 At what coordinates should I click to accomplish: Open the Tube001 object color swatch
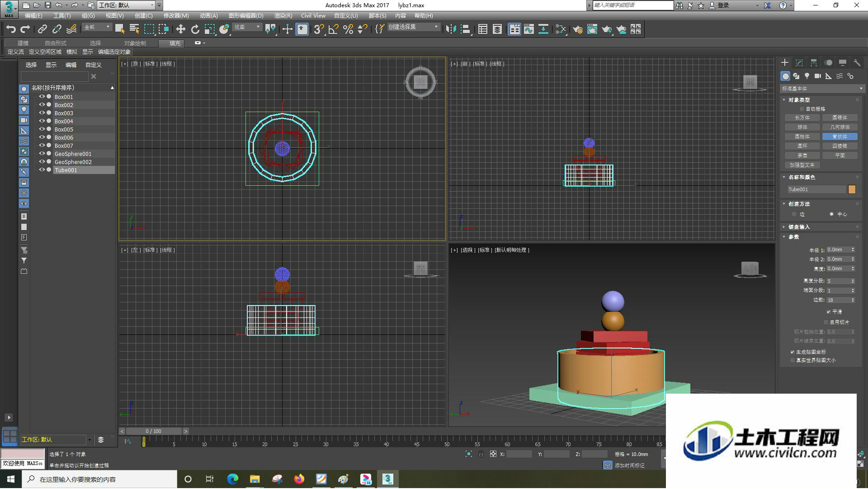pos(852,189)
